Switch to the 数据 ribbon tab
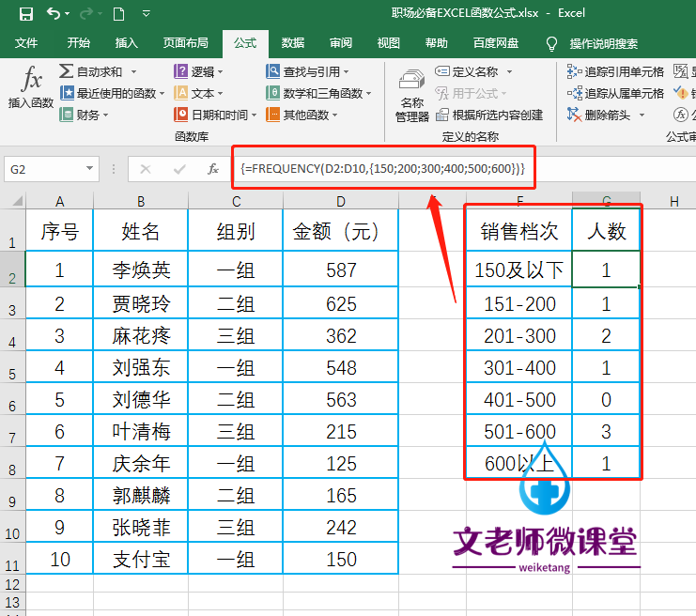 click(293, 43)
